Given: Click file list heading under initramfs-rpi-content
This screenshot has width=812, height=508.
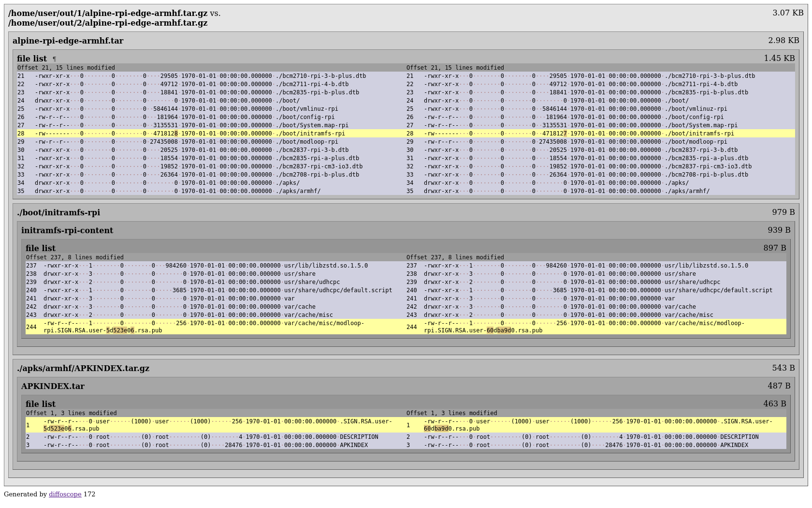Looking at the screenshot, I should pos(41,248).
